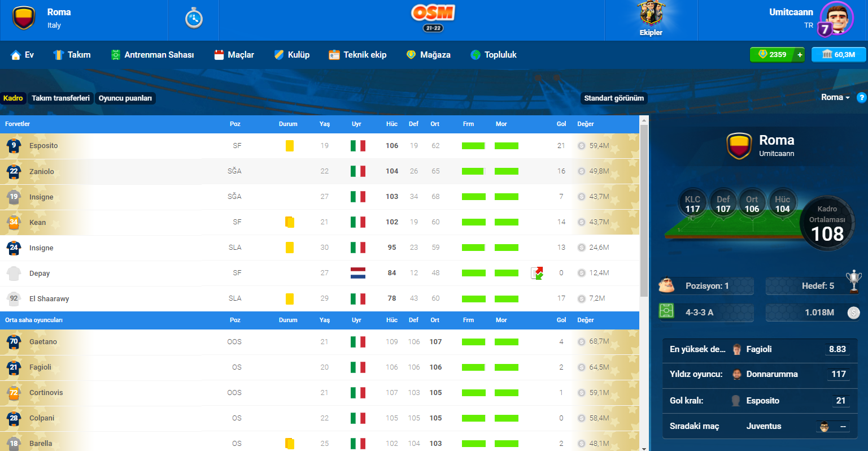This screenshot has height=451, width=868.
Task: Click the Netherlands flag for Depay
Action: (358, 273)
